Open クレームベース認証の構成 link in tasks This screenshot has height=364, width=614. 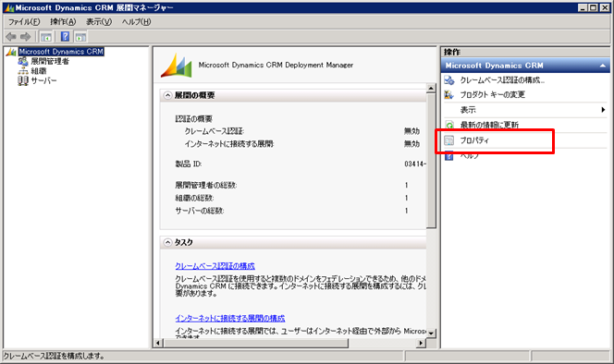click(x=215, y=266)
